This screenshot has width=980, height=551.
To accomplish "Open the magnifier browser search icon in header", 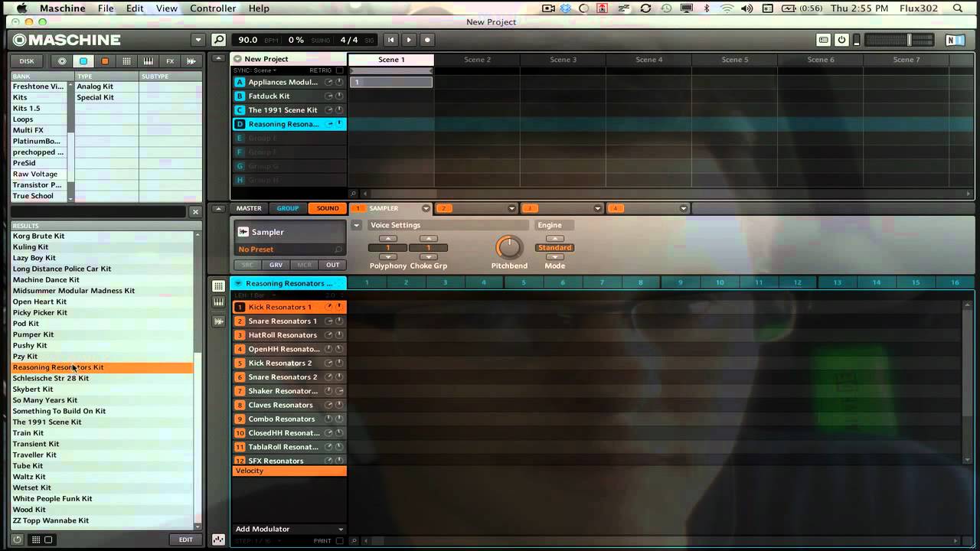I will click(x=219, y=40).
